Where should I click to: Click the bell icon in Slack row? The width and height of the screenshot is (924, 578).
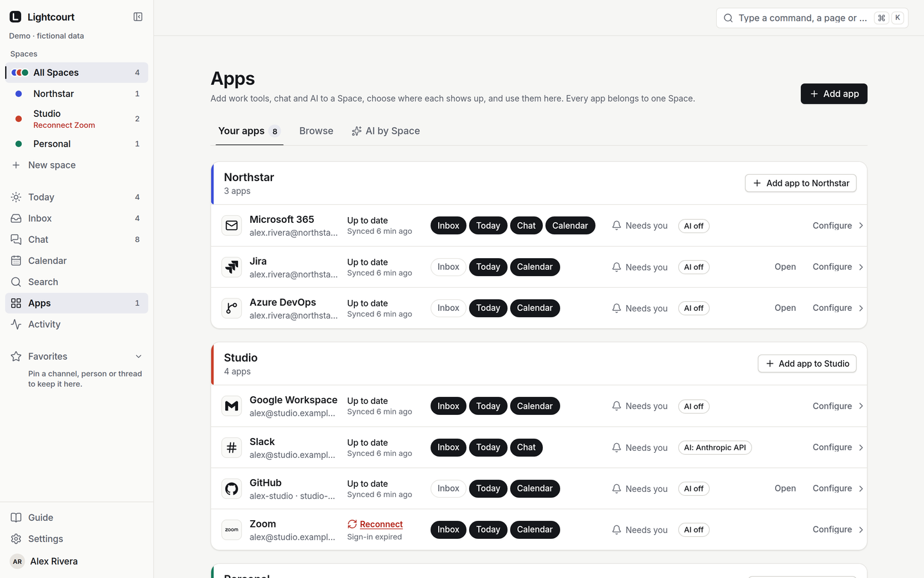pyautogui.click(x=617, y=448)
